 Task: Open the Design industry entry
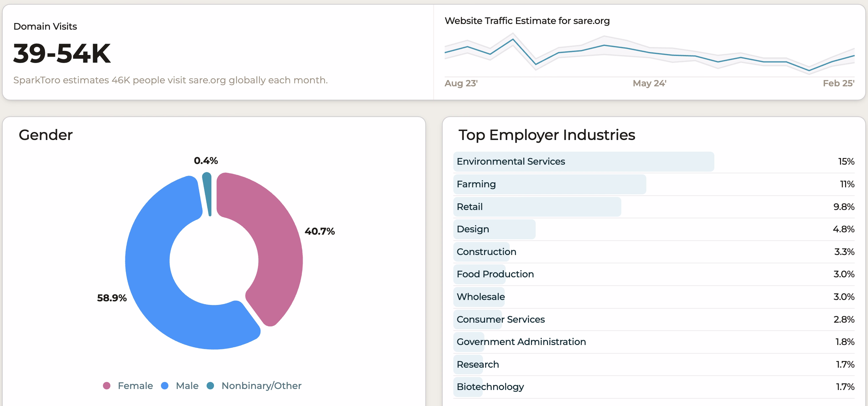point(472,229)
